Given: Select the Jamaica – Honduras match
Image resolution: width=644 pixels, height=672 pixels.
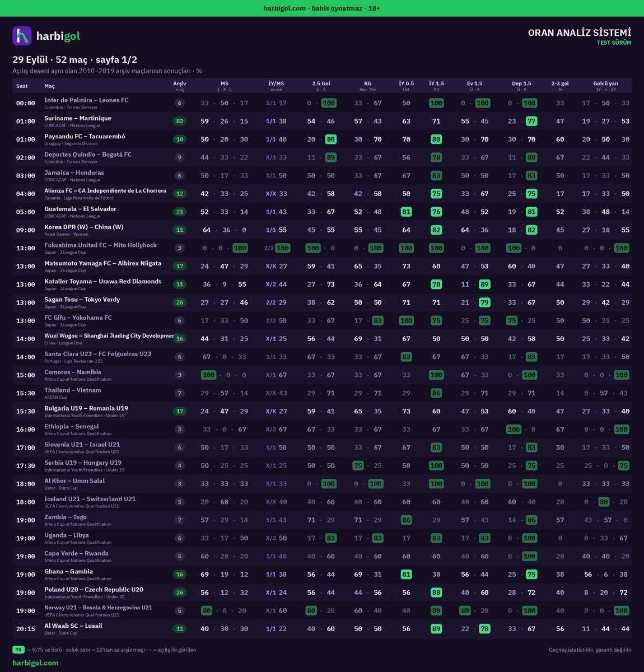Looking at the screenshot, I should pyautogui.click(x=74, y=172).
